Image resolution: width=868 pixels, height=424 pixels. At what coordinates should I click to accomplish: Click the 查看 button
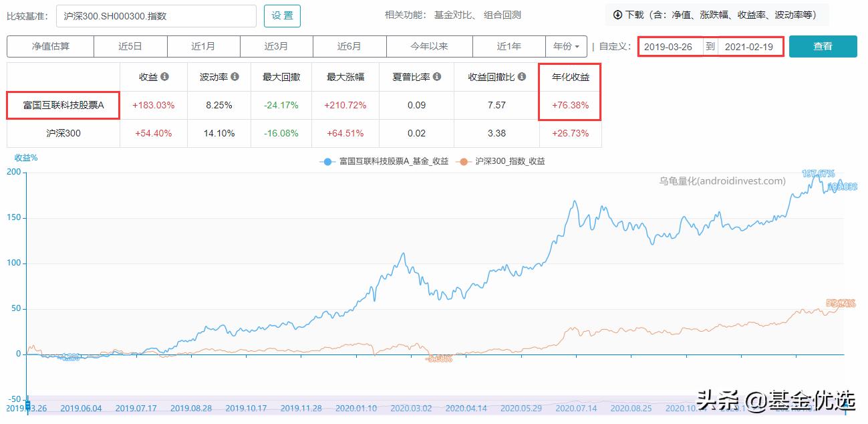pyautogui.click(x=823, y=46)
